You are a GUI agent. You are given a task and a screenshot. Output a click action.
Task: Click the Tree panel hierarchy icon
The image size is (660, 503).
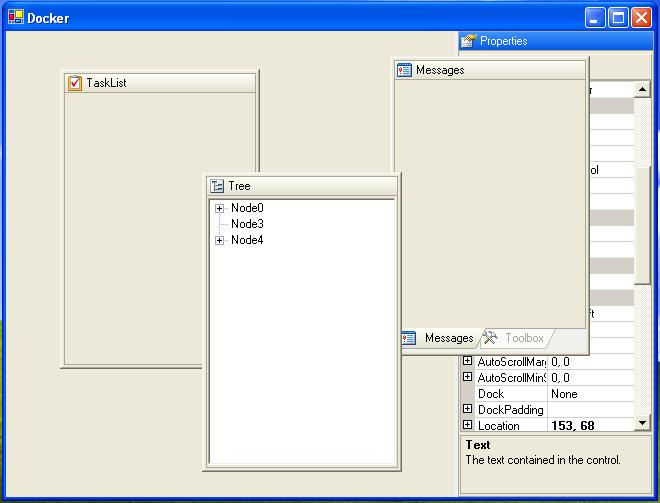pyautogui.click(x=217, y=186)
